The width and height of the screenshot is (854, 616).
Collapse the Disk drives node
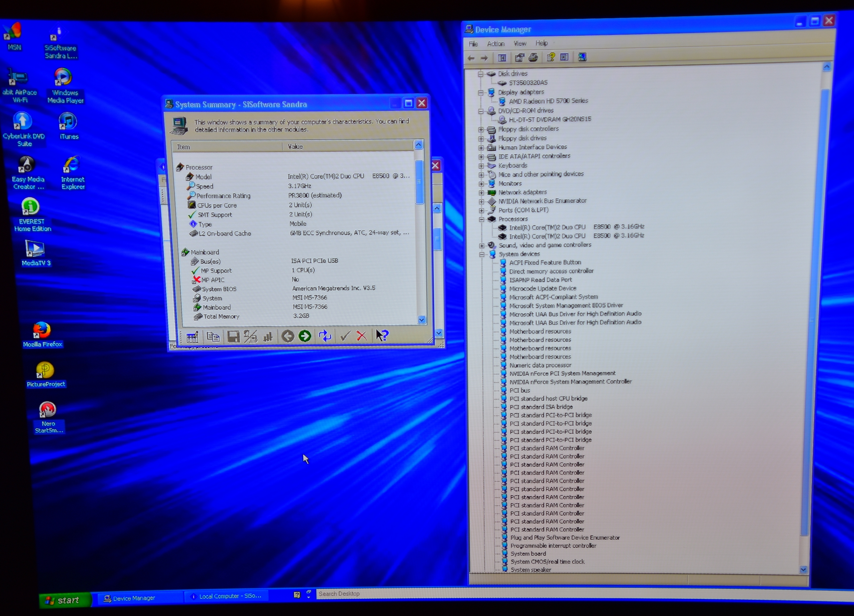(480, 74)
